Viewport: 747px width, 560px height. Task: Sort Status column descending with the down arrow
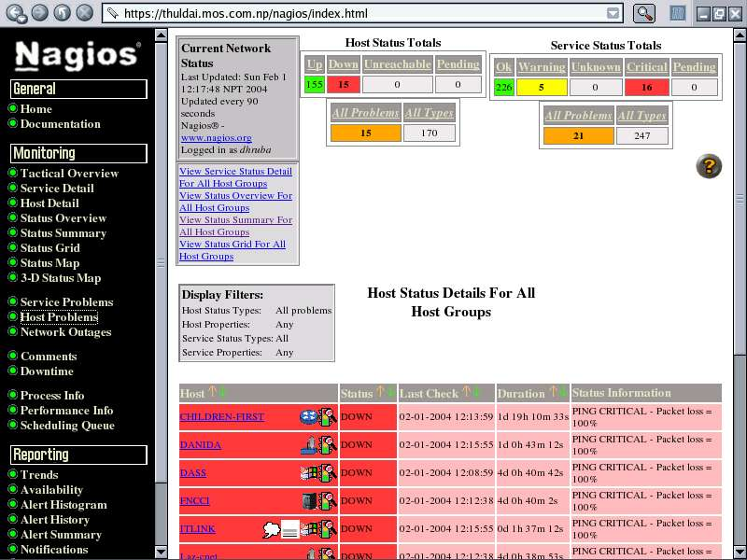point(390,392)
